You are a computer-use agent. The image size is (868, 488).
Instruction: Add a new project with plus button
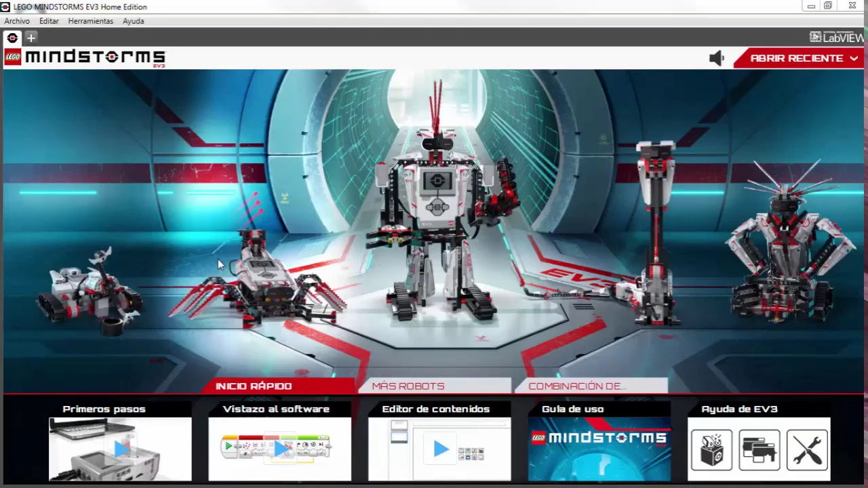31,38
